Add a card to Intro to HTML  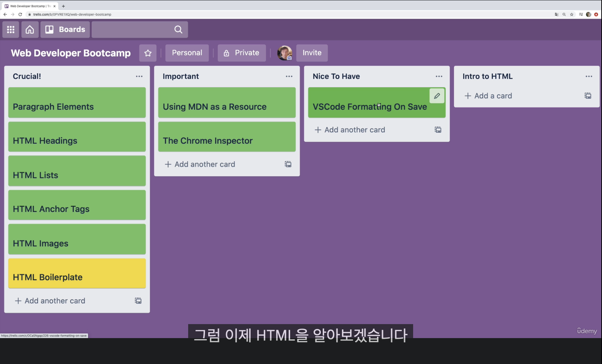click(488, 96)
